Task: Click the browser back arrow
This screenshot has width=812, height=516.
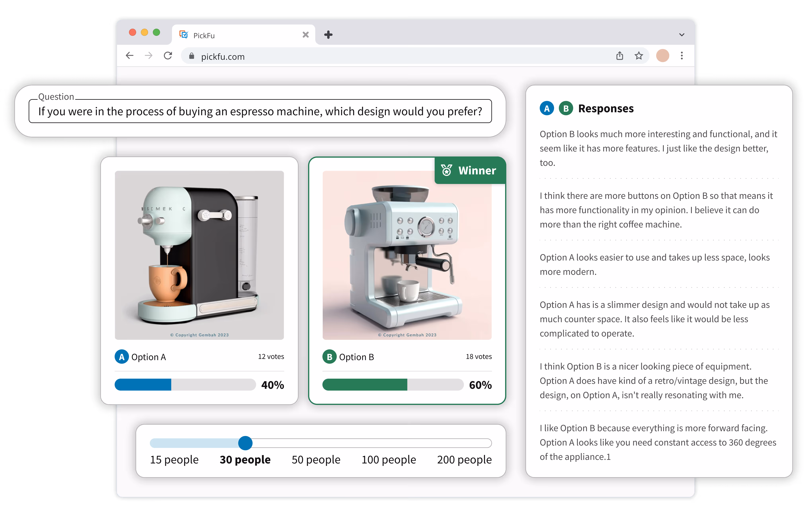Action: (x=130, y=56)
